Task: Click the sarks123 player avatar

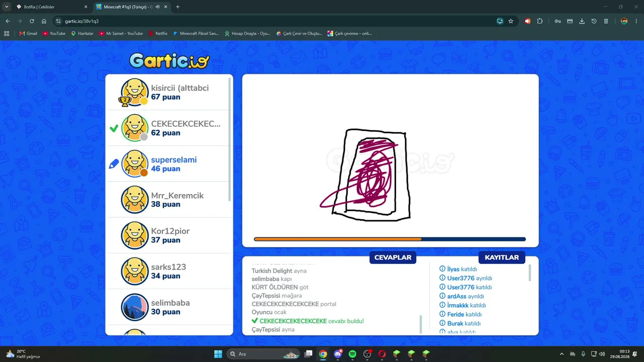Action: (135, 271)
